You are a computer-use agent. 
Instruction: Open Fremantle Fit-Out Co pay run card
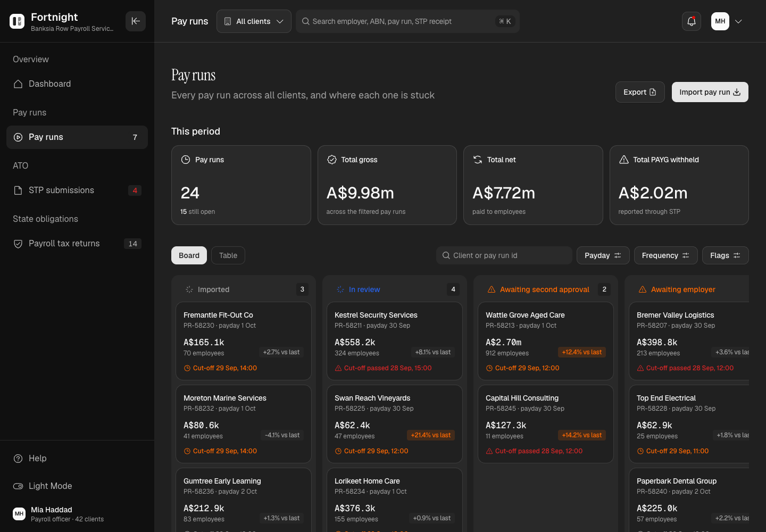pos(244,341)
